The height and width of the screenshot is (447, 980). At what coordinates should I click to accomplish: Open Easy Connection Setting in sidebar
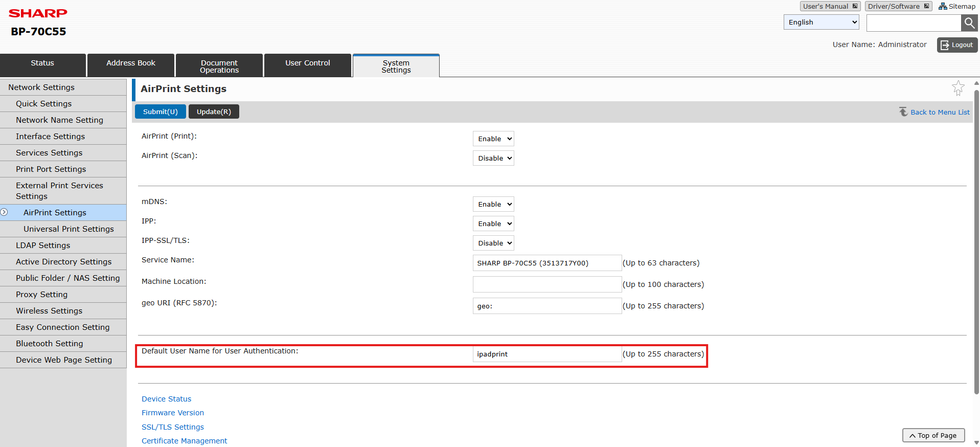click(63, 327)
